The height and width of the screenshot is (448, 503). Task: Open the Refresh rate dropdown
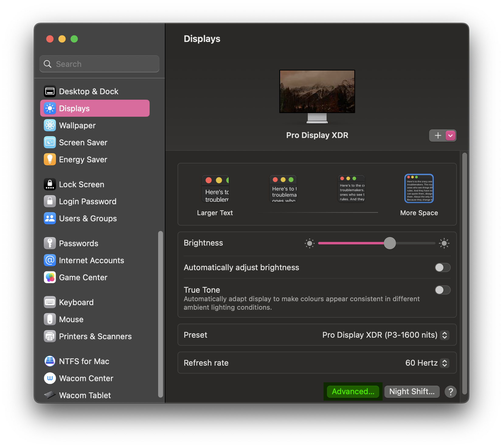[445, 363]
